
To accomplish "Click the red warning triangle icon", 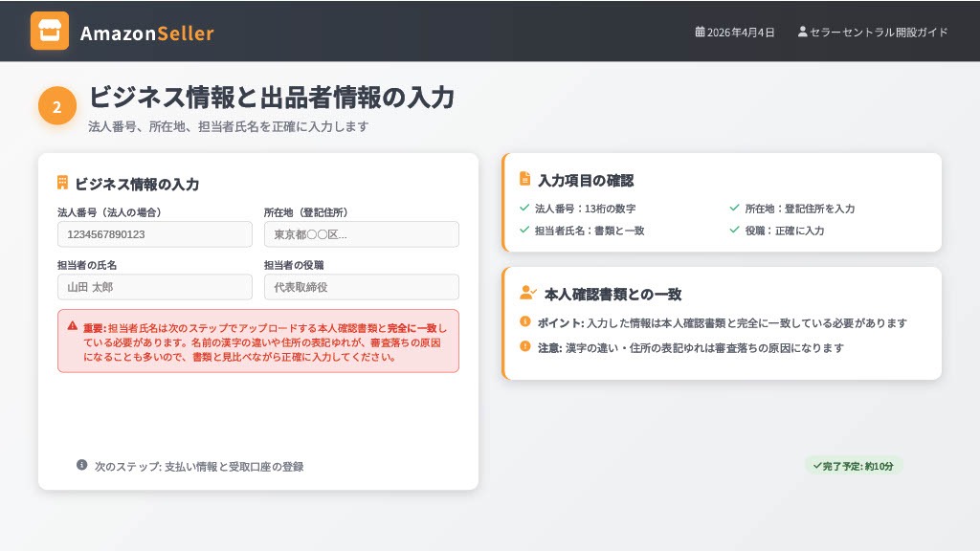I will click(73, 325).
